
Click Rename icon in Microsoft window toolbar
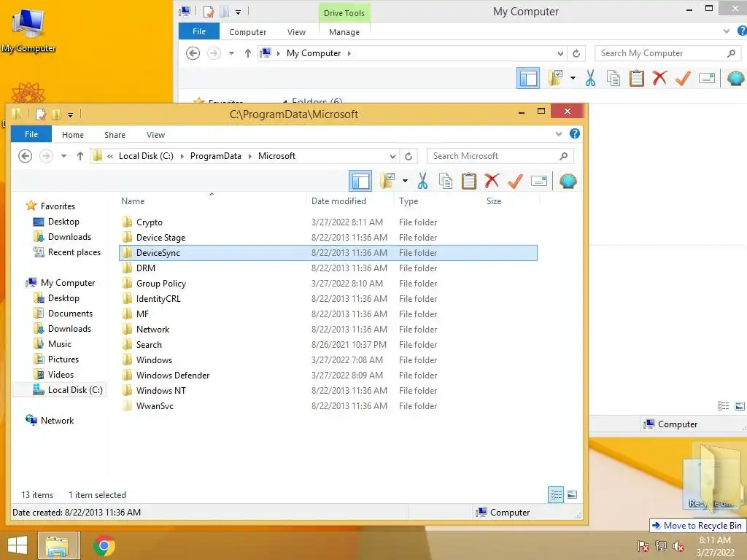click(539, 181)
